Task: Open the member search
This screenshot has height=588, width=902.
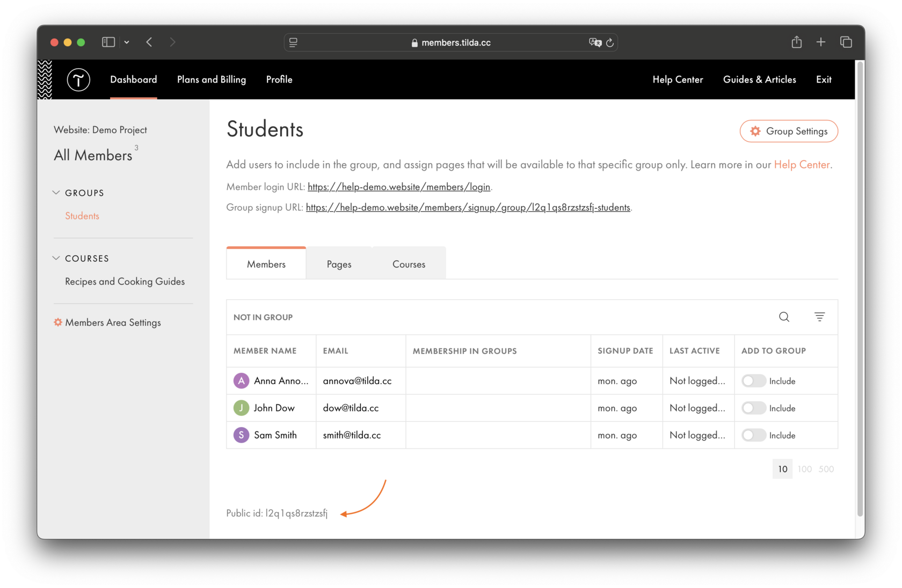Action: tap(784, 317)
